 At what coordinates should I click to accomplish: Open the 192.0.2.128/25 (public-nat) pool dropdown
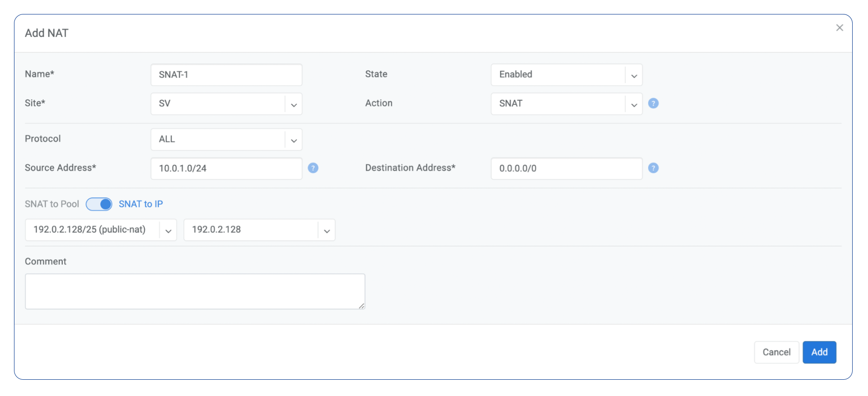101,230
